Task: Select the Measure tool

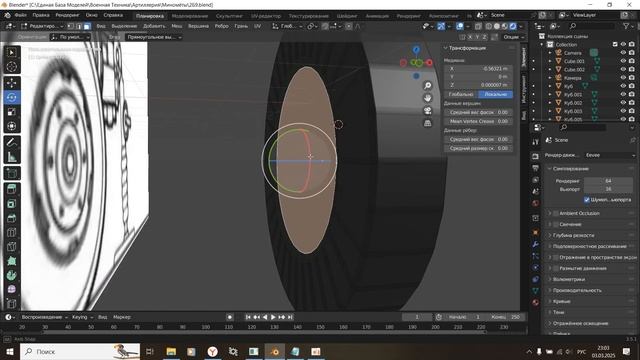Action: point(11,157)
